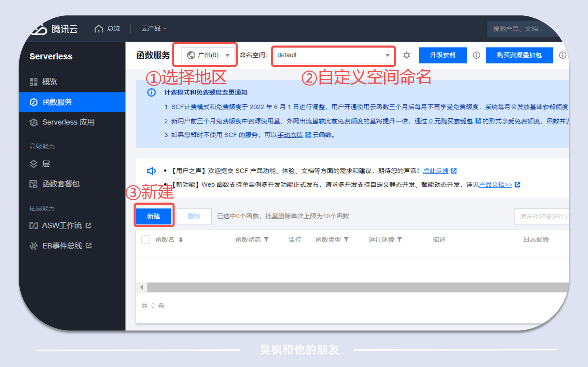The width and height of the screenshot is (588, 367).
Task: Expand the 云产品 menu
Action: click(x=154, y=29)
